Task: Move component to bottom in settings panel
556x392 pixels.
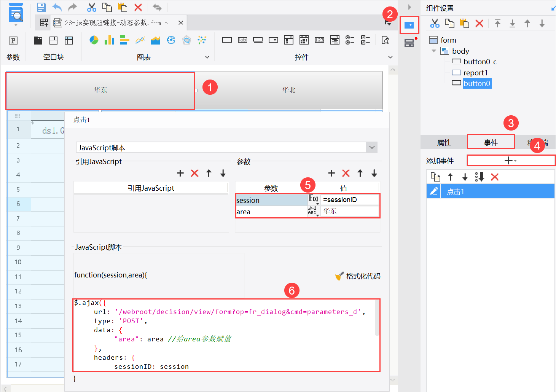Action: [x=513, y=24]
